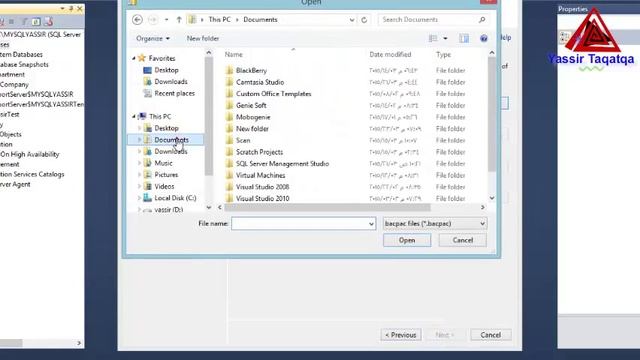Screen dimensions: 640x360
Task: Sort by the Name column header
Action: [x=233, y=54]
